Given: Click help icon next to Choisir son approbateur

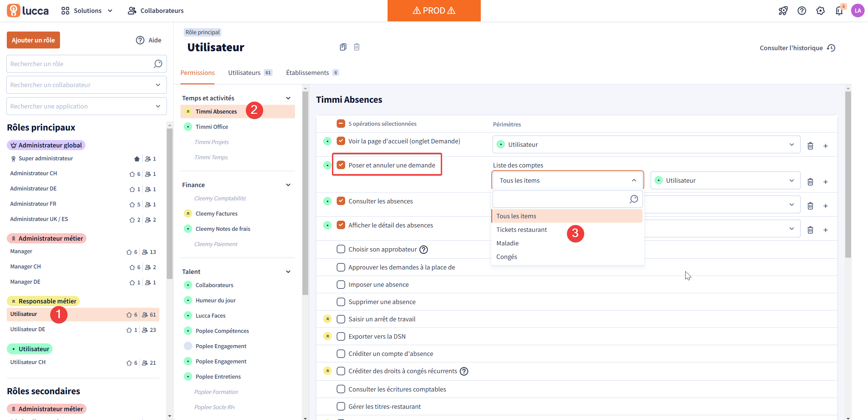Looking at the screenshot, I should pyautogui.click(x=424, y=249).
